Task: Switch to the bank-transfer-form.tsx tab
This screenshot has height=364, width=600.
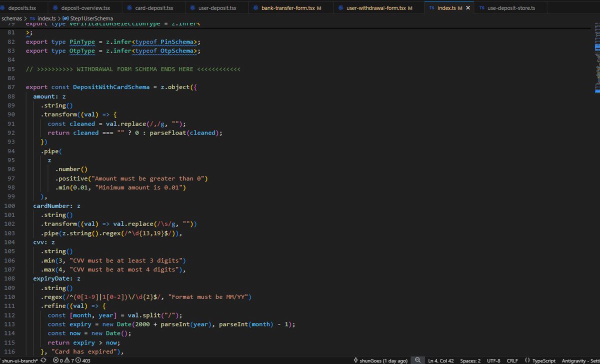Action: [x=291, y=8]
